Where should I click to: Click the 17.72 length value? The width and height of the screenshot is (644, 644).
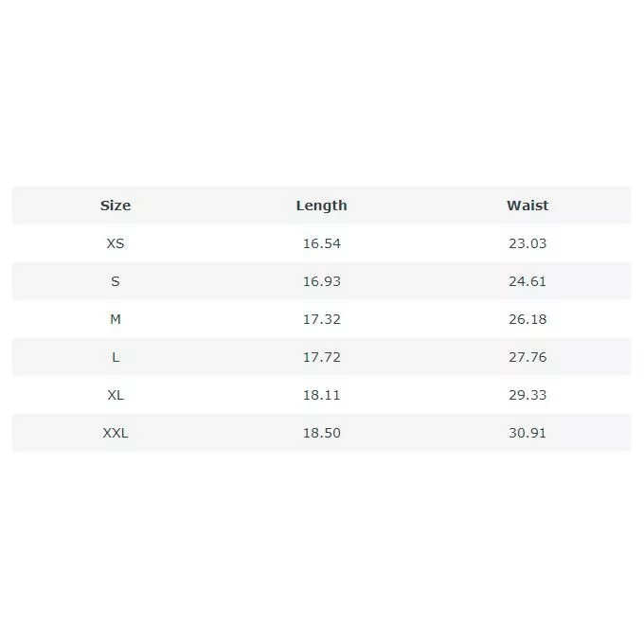(321, 357)
